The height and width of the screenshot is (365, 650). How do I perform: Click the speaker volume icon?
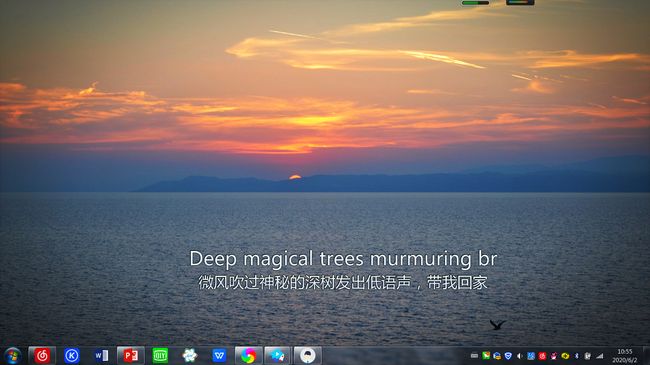click(519, 356)
